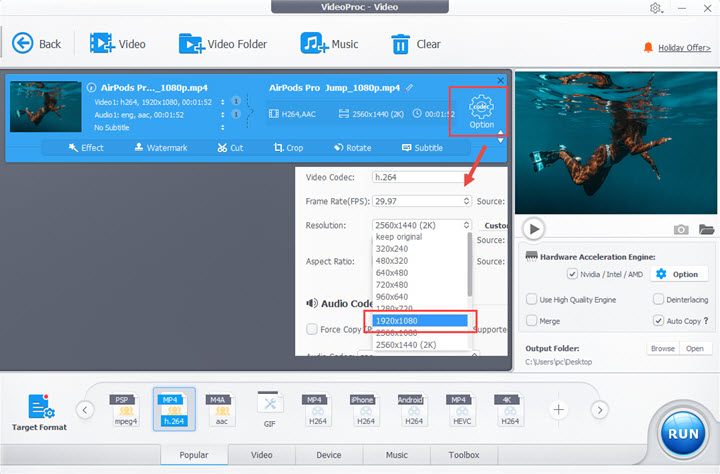Select the iPhone H264 format
Screen dimensions: 720x474
(366, 410)
